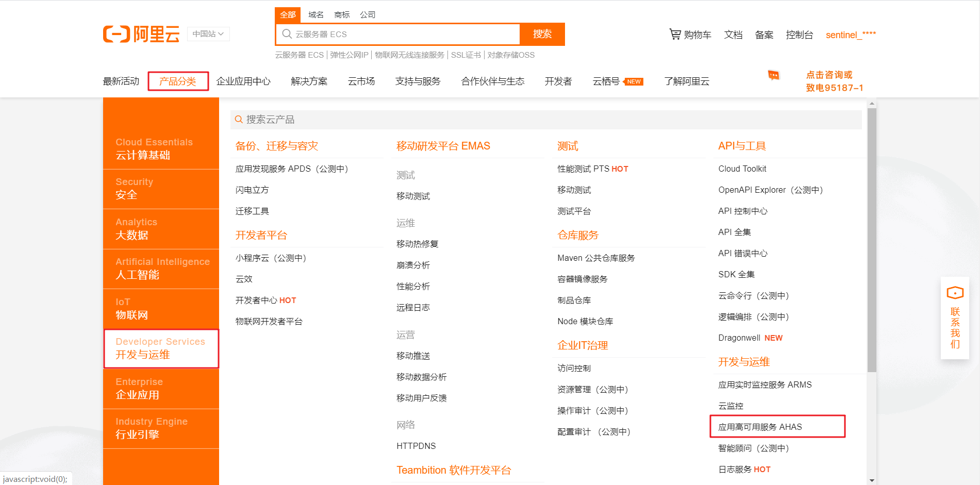Click the 文档 link in header
Screen dimensions: 980x485
[733, 35]
